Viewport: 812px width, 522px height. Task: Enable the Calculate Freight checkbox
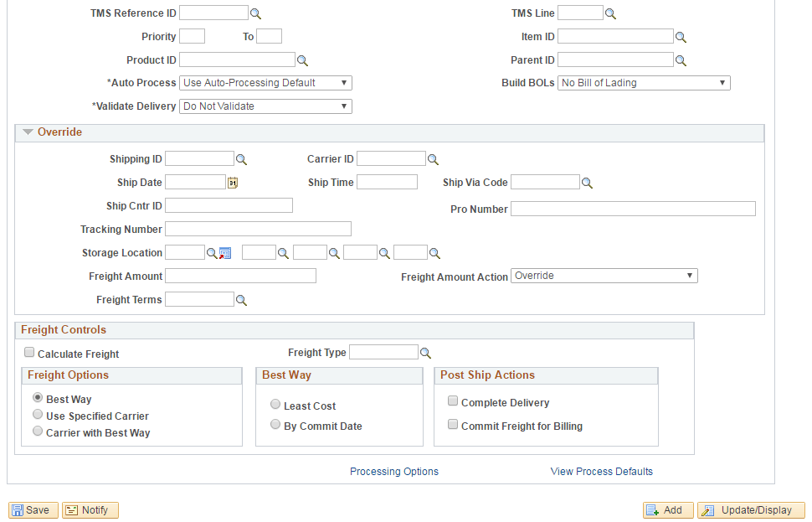tap(29, 352)
